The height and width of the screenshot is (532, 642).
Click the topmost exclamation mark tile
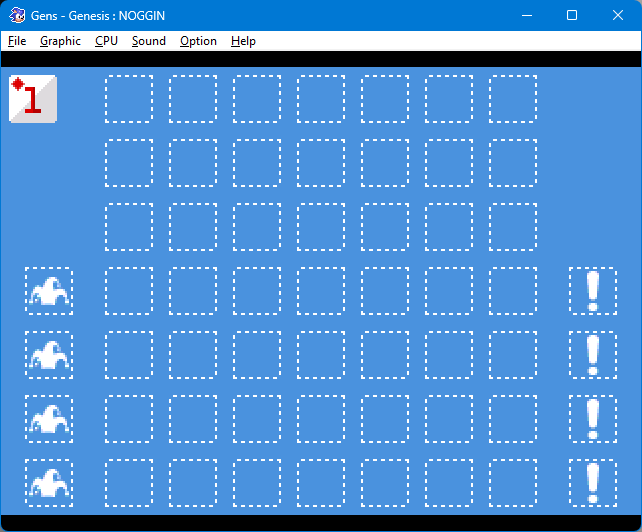pyautogui.click(x=593, y=291)
